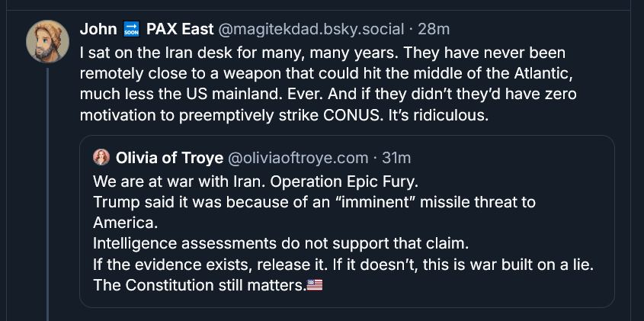Viewport: 644px width, 321px height.
Task: Click the 31m quoted post timestamp
Action: coord(396,158)
